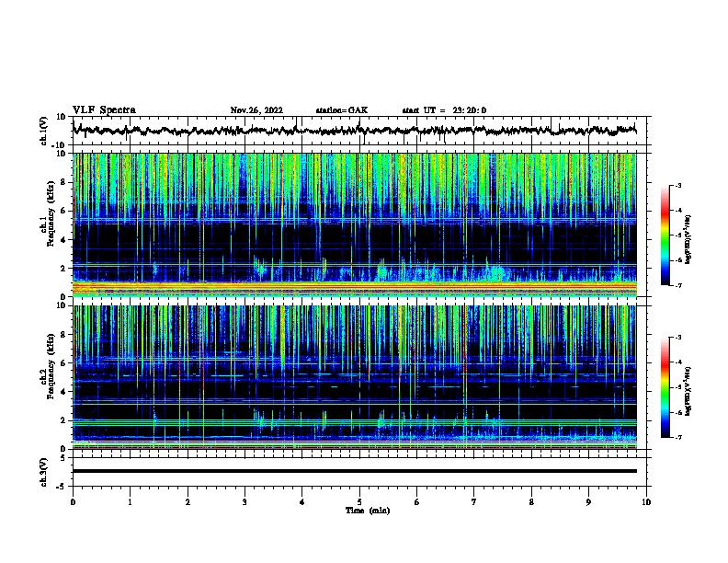This screenshot has width=728, height=563.
Task: Click the "5" tick on the ch.3(V) axis
Action: click(63, 458)
